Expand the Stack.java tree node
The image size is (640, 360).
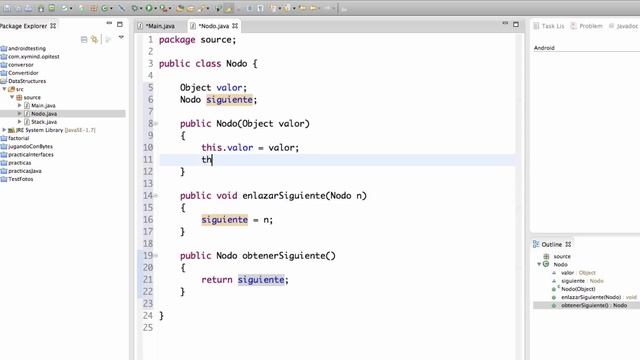click(20, 121)
